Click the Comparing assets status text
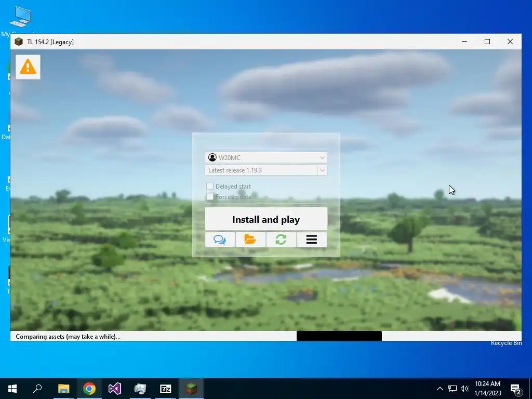 click(x=68, y=337)
